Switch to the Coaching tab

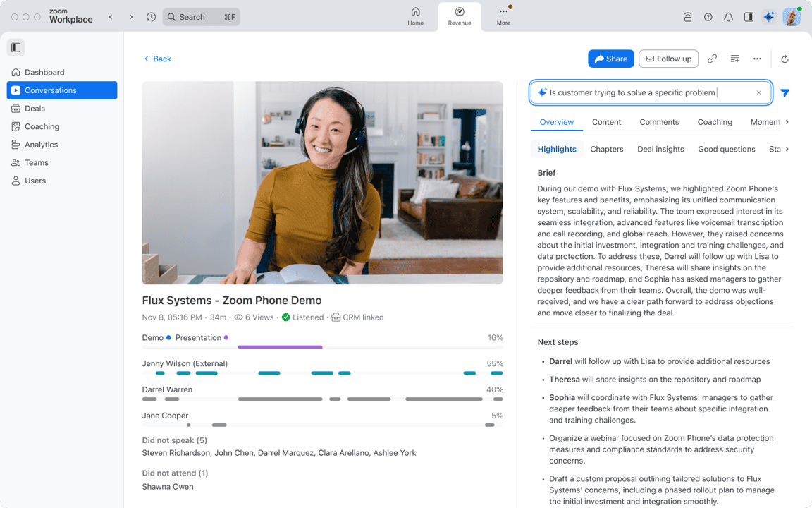coord(714,122)
